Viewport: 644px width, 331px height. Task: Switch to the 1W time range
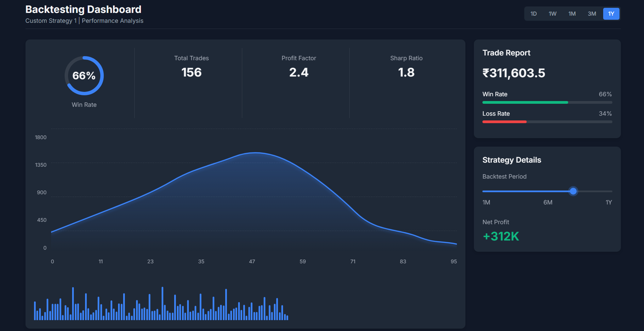coord(552,14)
